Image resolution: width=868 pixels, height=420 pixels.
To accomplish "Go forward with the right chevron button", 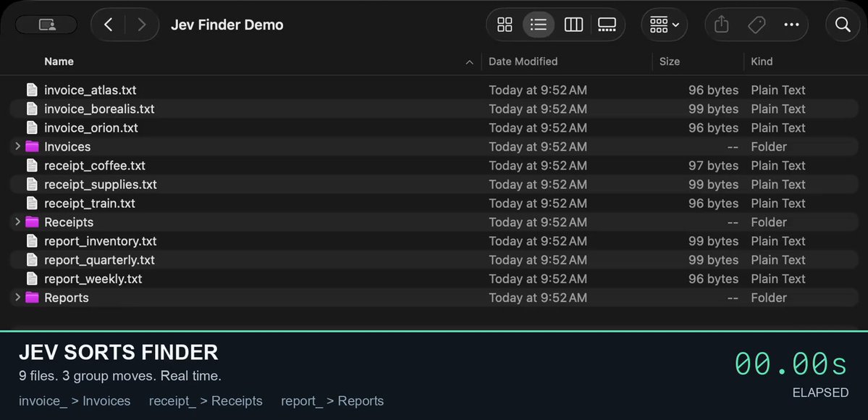I will pos(141,25).
